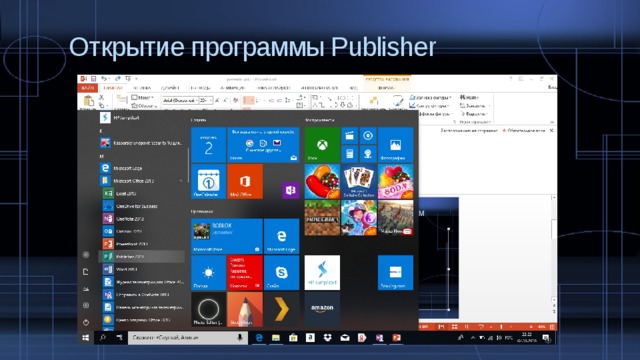Image resolution: width=640 pixels, height=360 pixels.
Task: Open the Plex yellow arrow tile
Action: click(x=282, y=309)
